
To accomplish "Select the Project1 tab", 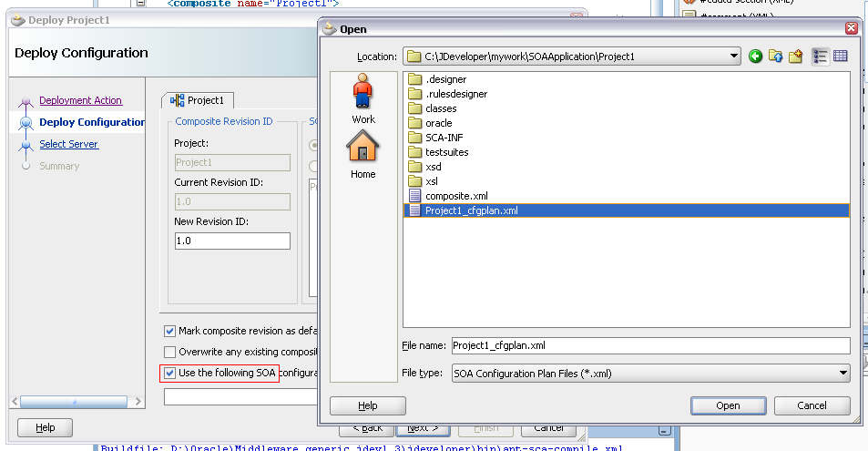I will [x=199, y=100].
